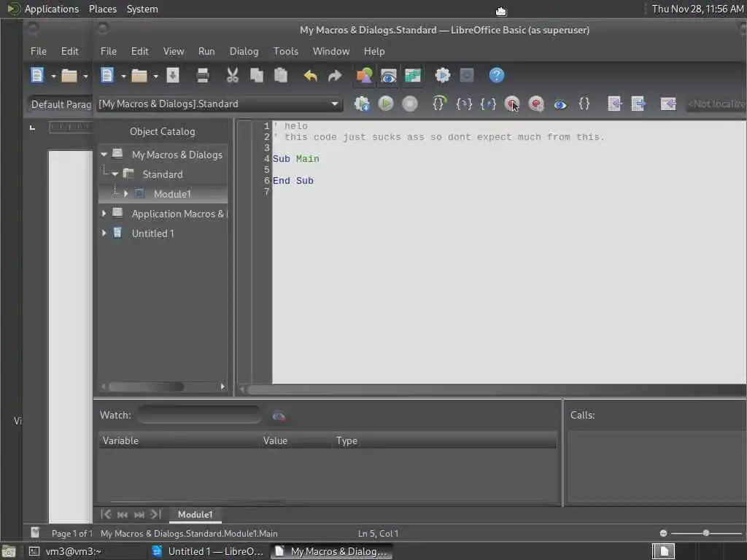Click the Print icon

(x=203, y=75)
